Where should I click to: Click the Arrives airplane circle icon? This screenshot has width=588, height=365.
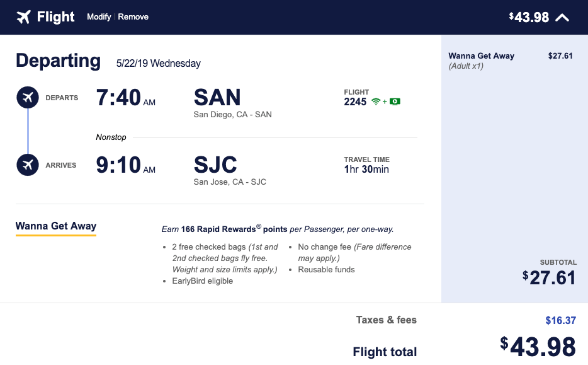pos(27,165)
